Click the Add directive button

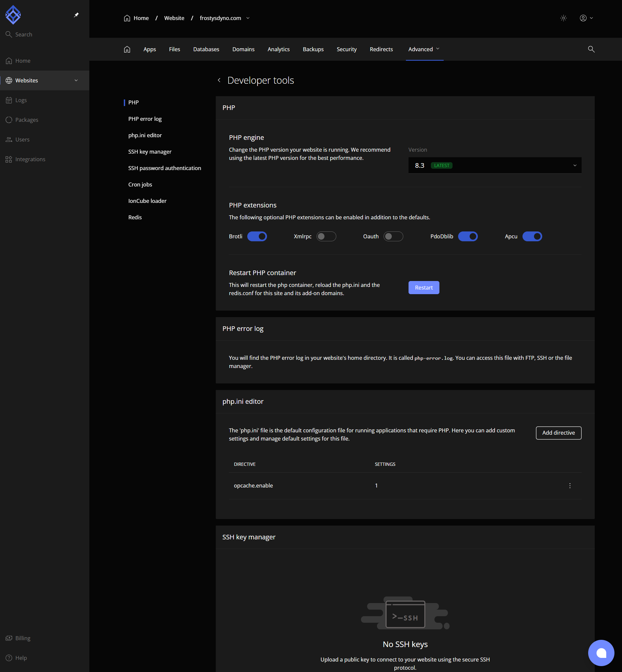(x=558, y=433)
